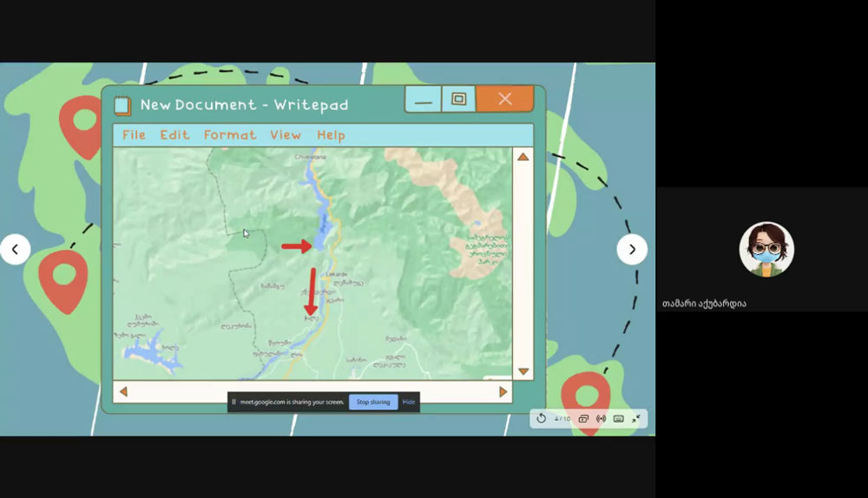Click the scroll down arrow in Writepad

[x=523, y=371]
